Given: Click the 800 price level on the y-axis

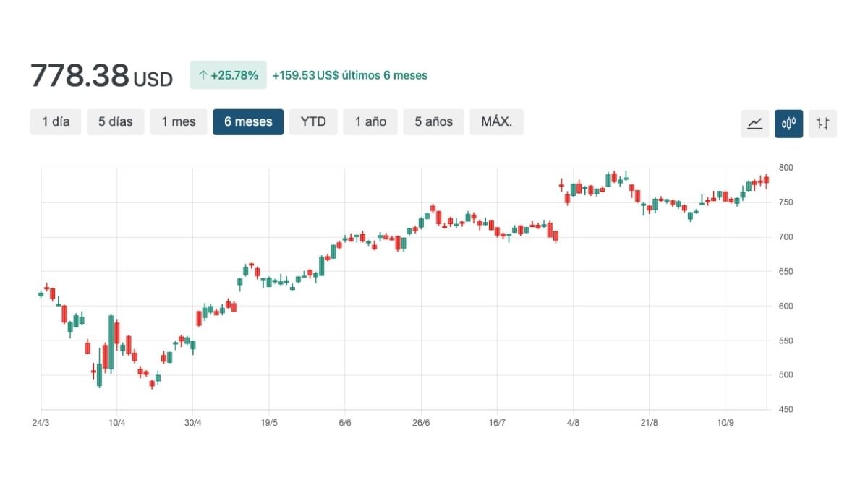Looking at the screenshot, I should 786,168.
